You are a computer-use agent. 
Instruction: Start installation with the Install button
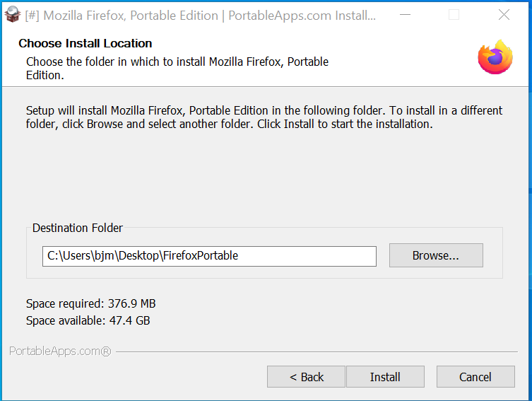[x=385, y=377]
